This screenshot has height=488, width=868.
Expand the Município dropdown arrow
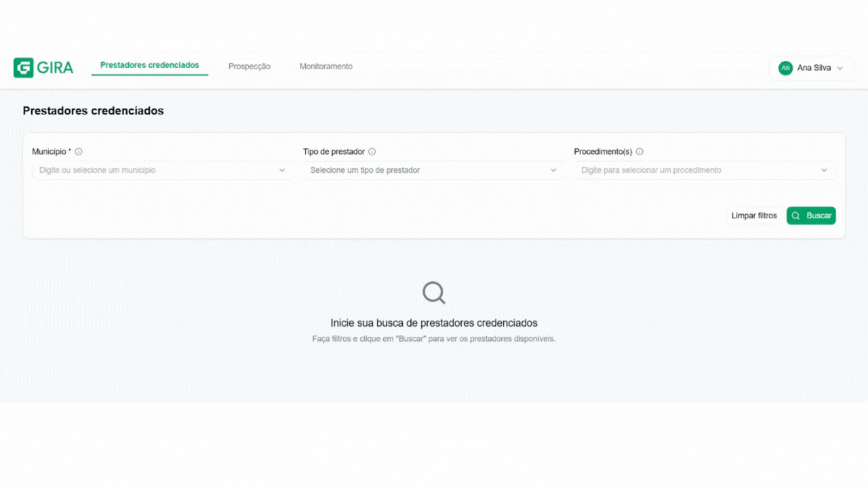coord(282,170)
